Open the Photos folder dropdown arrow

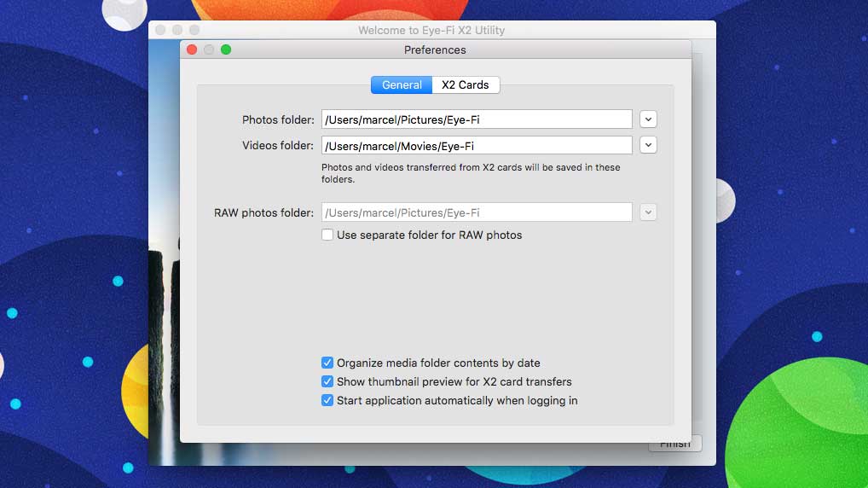[648, 119]
